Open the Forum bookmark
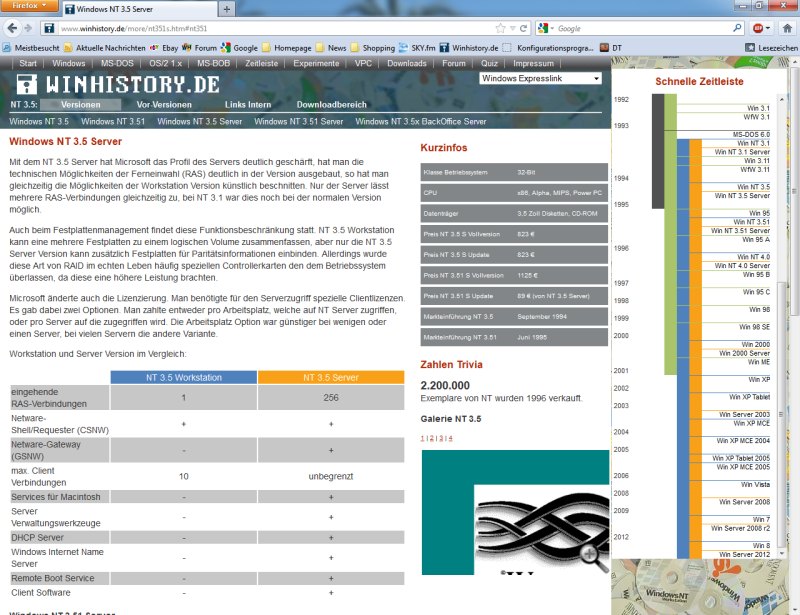The width and height of the screenshot is (800, 615). coord(200,48)
